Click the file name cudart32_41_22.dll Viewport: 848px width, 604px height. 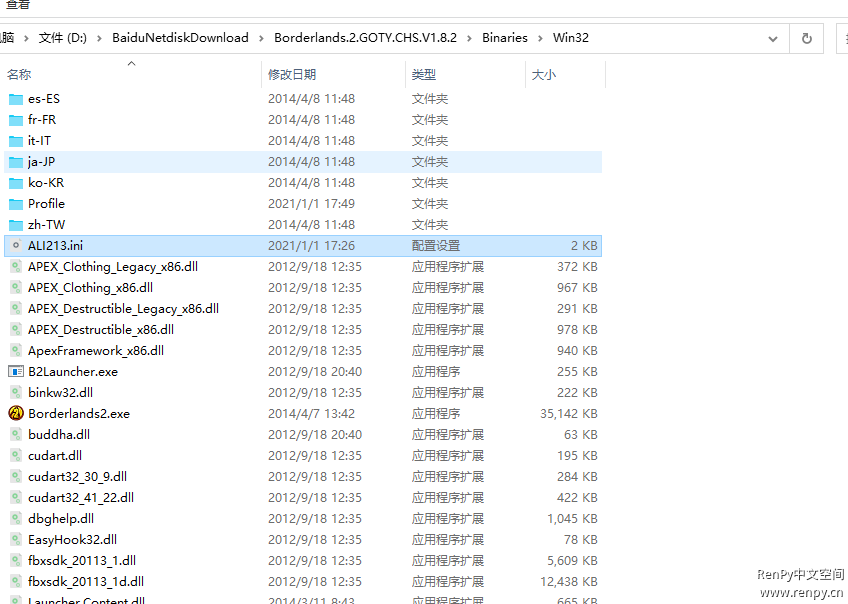[x=81, y=498]
